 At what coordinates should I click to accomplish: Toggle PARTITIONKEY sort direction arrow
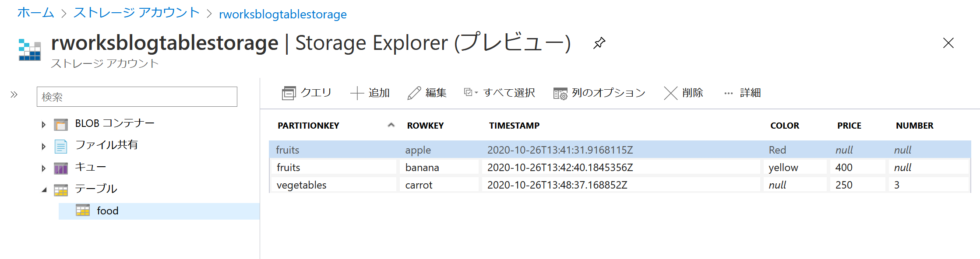(391, 126)
